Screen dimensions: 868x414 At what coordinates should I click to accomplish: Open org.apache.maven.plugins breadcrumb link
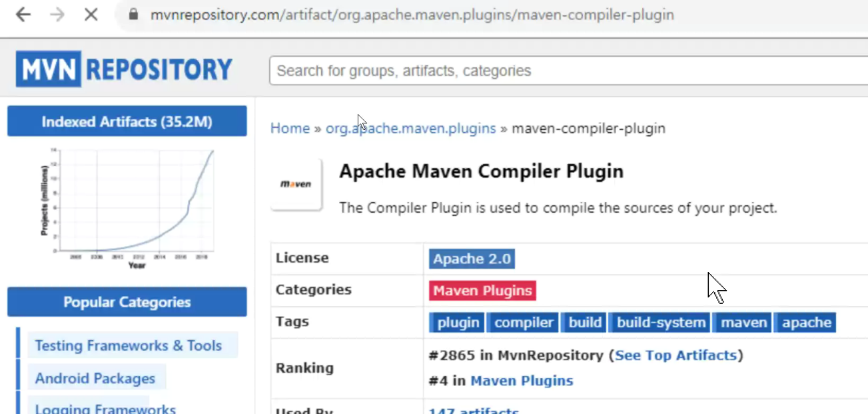pyautogui.click(x=410, y=128)
